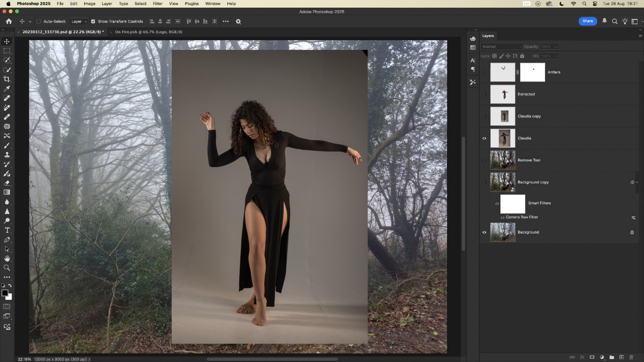Select the Crop tool
644x362 pixels.
(x=7, y=79)
